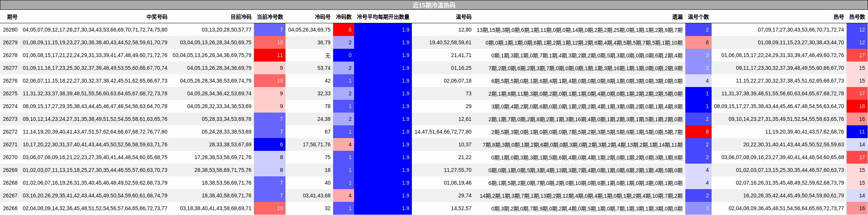
Task: Select period number 26272
Action: click(x=10, y=132)
